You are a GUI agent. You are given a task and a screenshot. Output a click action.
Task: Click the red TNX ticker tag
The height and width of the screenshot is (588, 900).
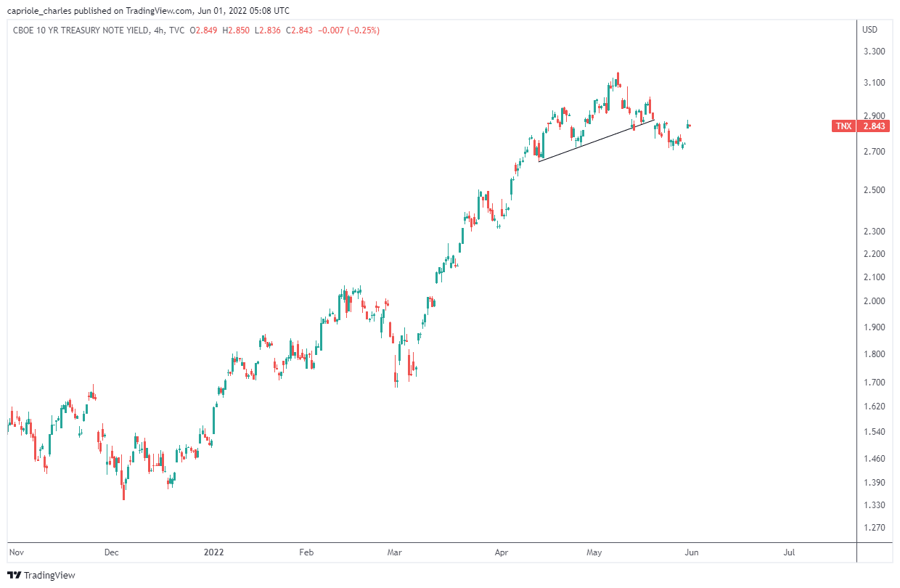pos(843,126)
